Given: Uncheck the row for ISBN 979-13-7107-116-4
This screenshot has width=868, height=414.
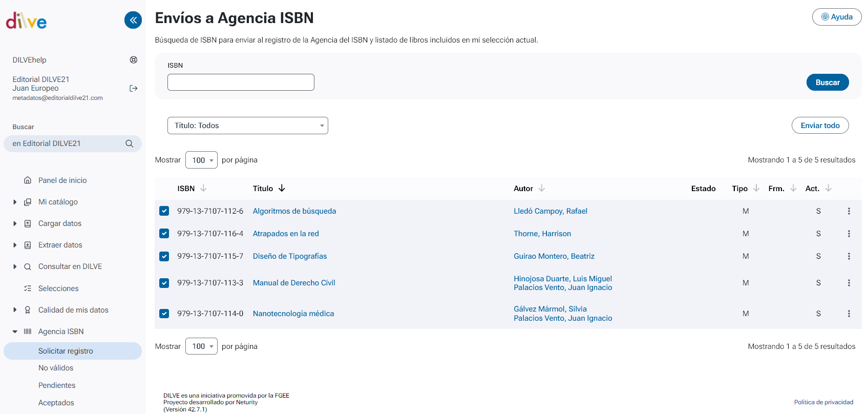Looking at the screenshot, I should (164, 234).
